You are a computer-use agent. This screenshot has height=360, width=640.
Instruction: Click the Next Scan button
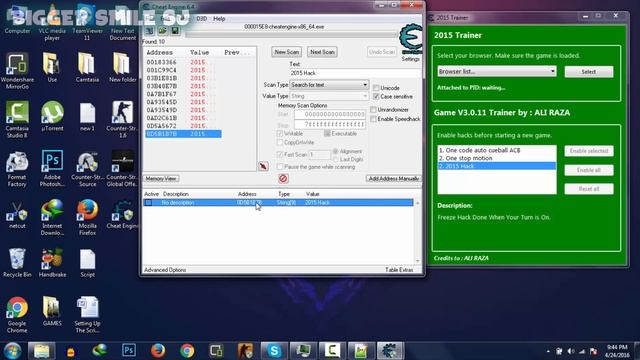click(322, 52)
